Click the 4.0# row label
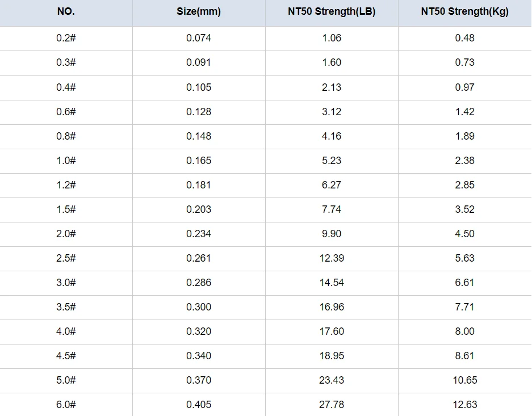 66,331
